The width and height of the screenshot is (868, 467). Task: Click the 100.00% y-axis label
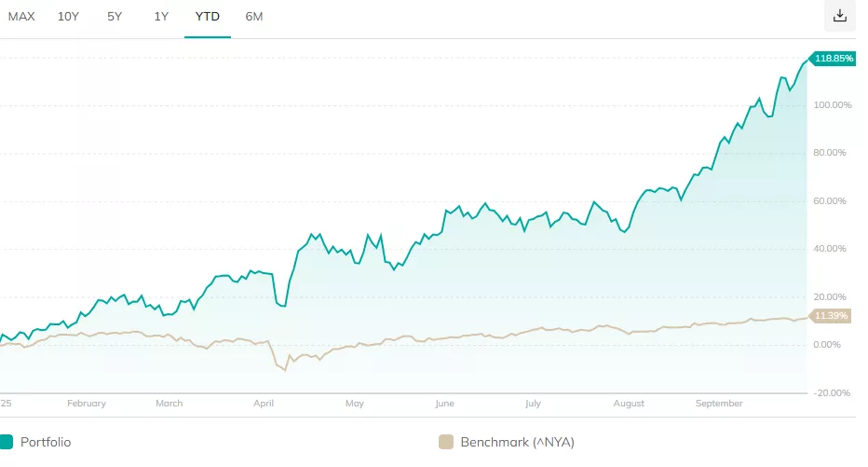(x=833, y=105)
